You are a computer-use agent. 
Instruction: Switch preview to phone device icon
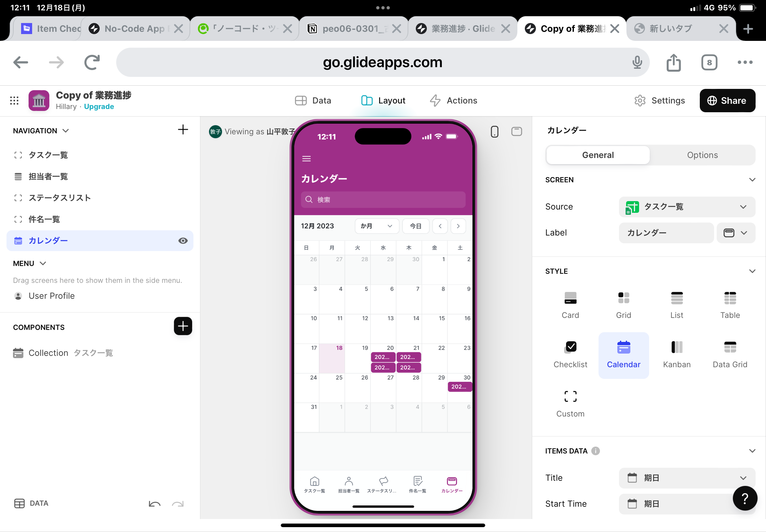point(494,132)
